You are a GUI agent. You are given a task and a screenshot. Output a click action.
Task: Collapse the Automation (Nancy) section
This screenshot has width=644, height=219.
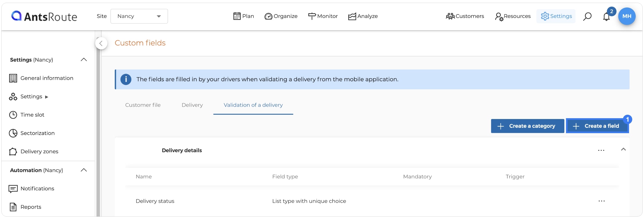(x=84, y=170)
